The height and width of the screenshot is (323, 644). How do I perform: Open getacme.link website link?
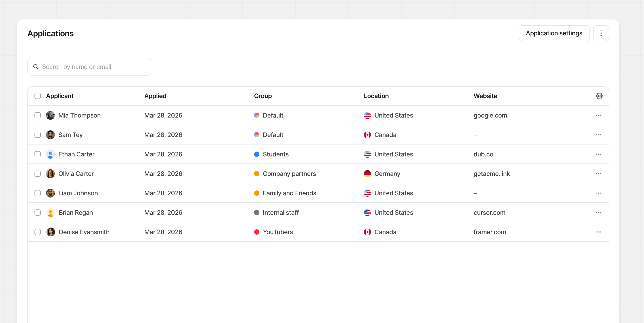(x=491, y=174)
